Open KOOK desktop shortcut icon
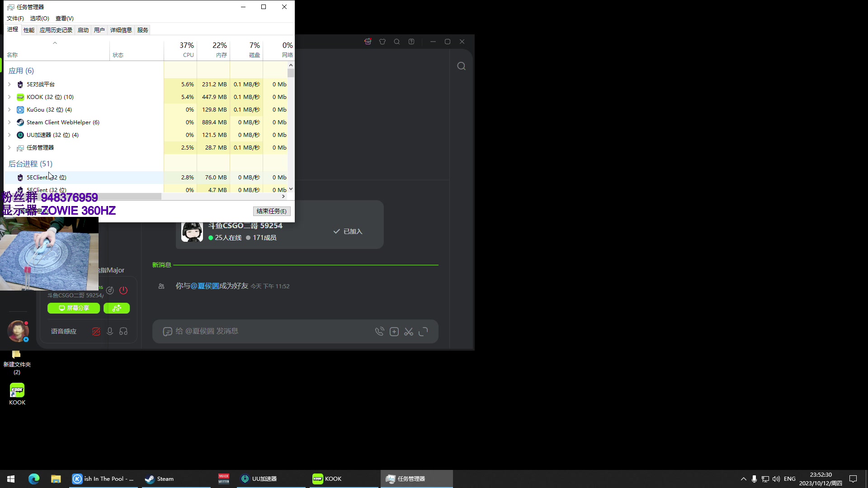This screenshot has width=868, height=488. (x=17, y=394)
